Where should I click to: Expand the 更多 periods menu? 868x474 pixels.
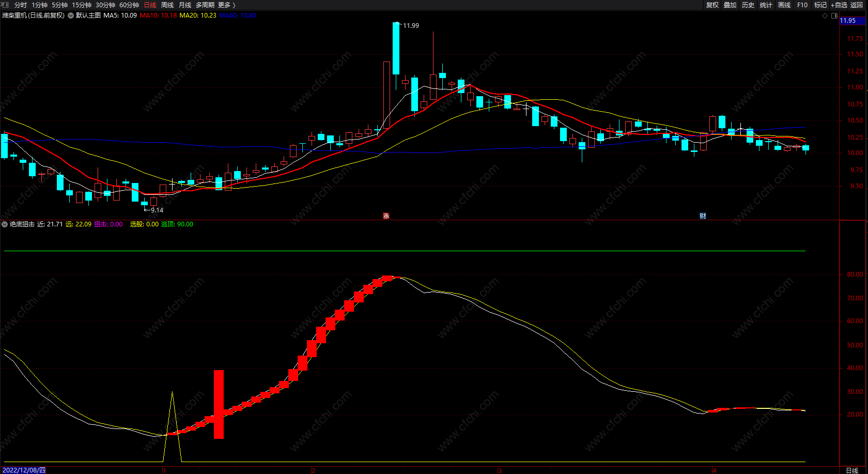(226, 5)
